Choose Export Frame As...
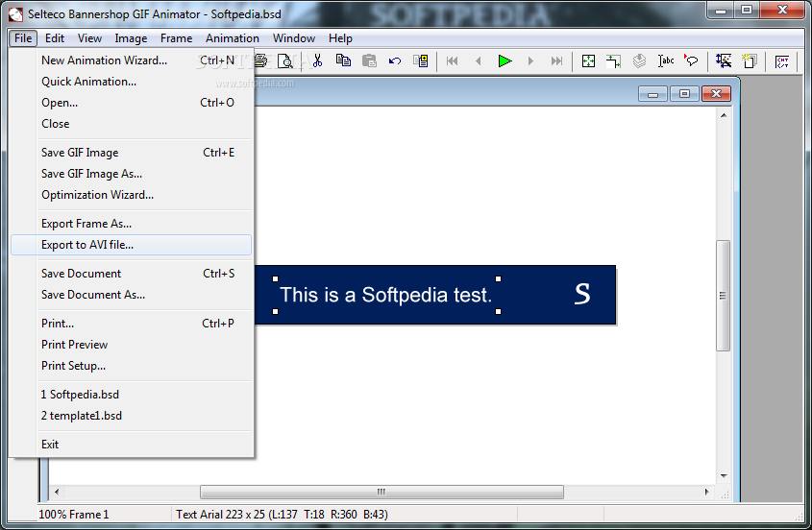This screenshot has width=812, height=530. [131, 224]
